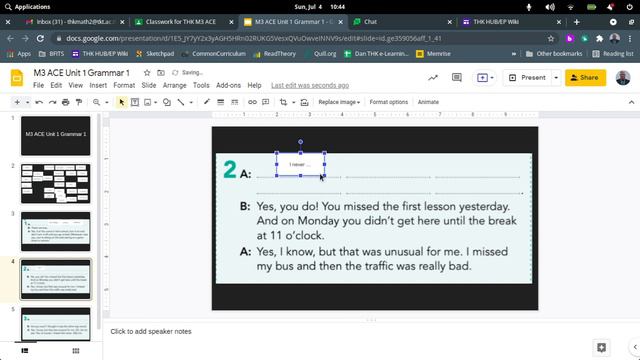Image resolution: width=640 pixels, height=360 pixels.
Task: Click the insert link icon
Action: click(252, 102)
